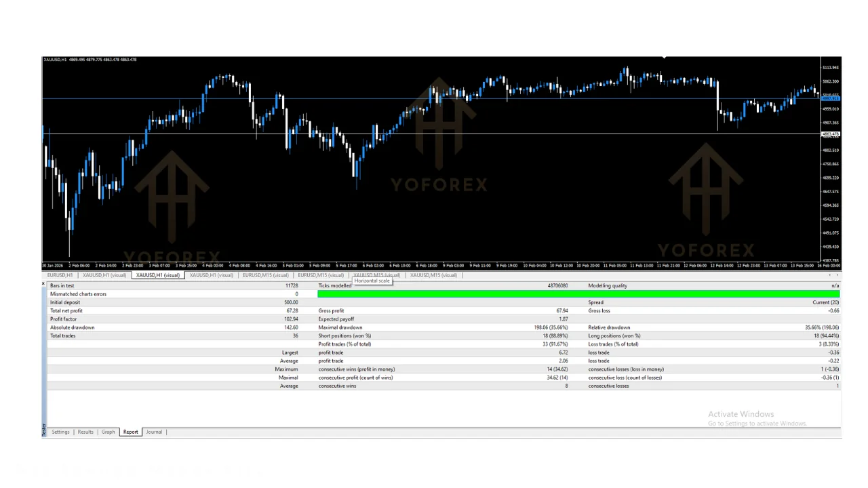The height and width of the screenshot is (488, 868).
Task: Click the total trades value 36
Action: pos(295,335)
